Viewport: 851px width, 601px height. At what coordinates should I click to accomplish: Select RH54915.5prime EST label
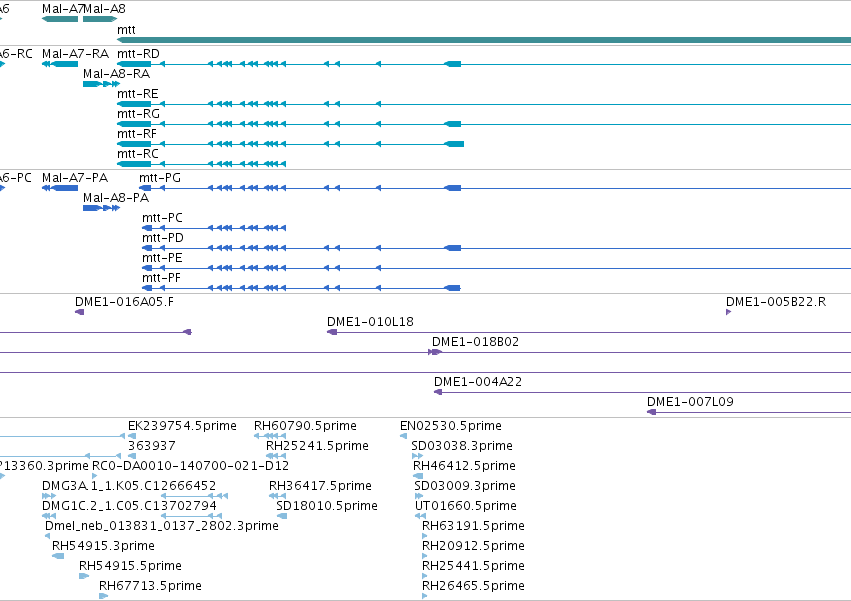(x=130, y=566)
